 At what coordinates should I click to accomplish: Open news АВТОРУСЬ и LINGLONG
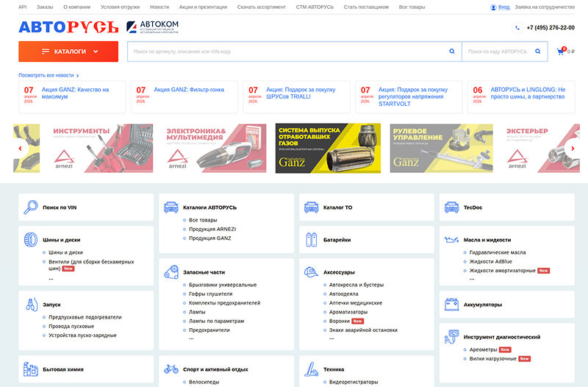click(528, 93)
